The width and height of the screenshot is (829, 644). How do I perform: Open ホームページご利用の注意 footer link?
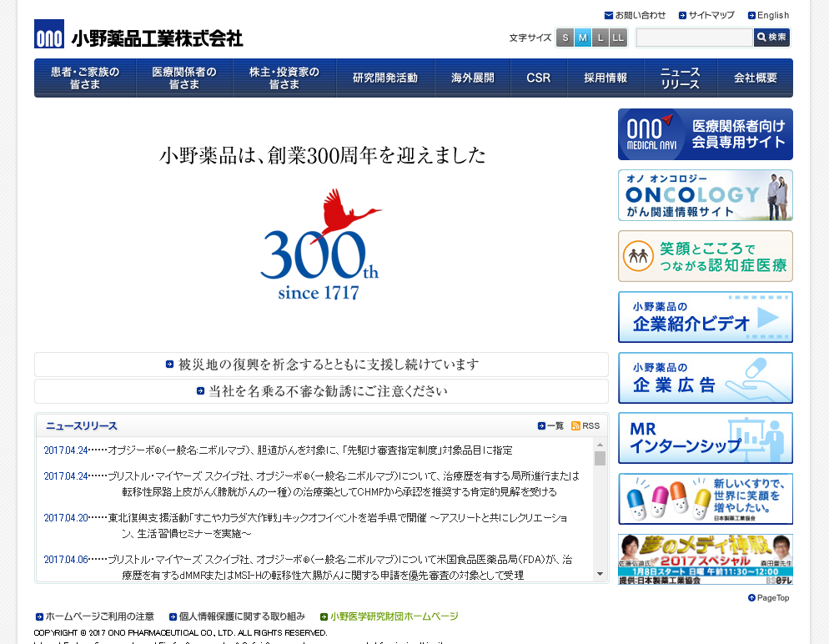(100, 616)
